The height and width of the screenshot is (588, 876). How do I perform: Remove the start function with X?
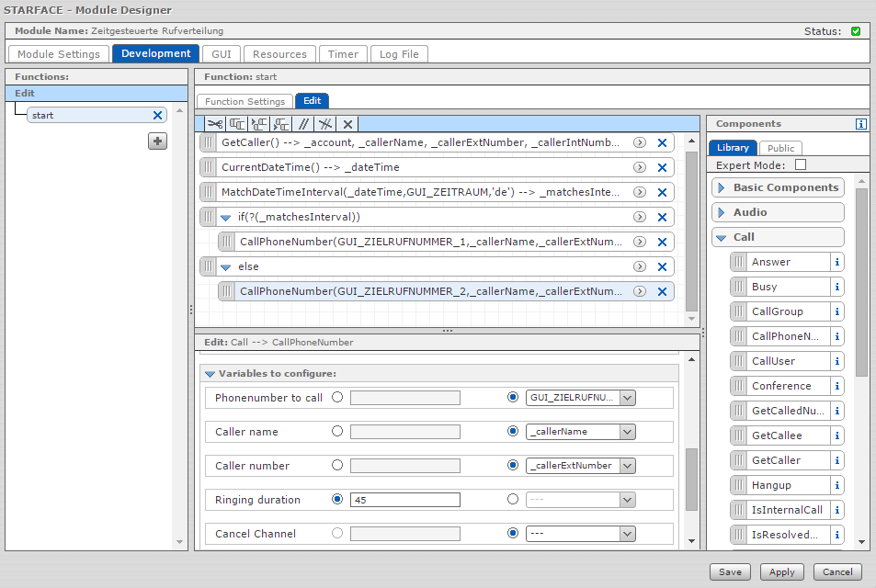click(157, 116)
